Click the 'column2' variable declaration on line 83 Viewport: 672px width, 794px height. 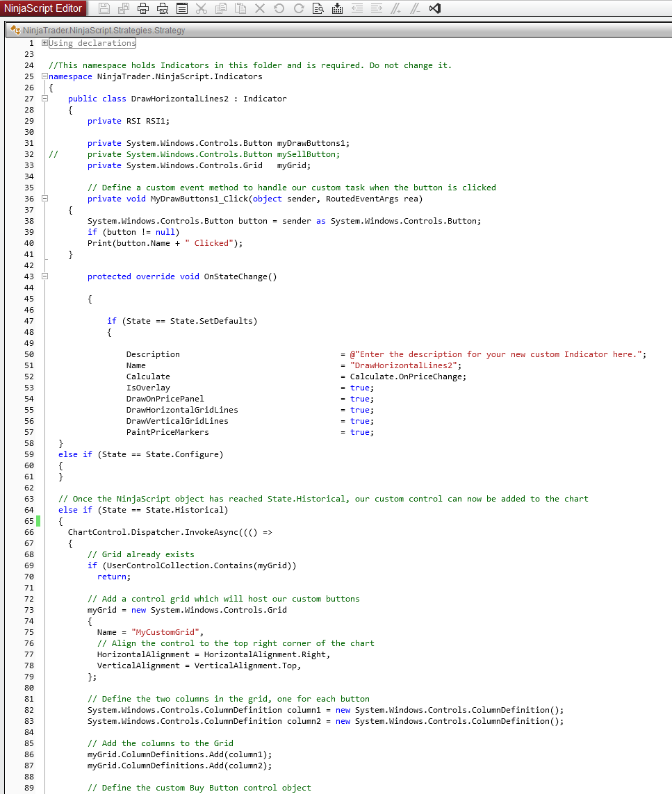pyautogui.click(x=304, y=722)
